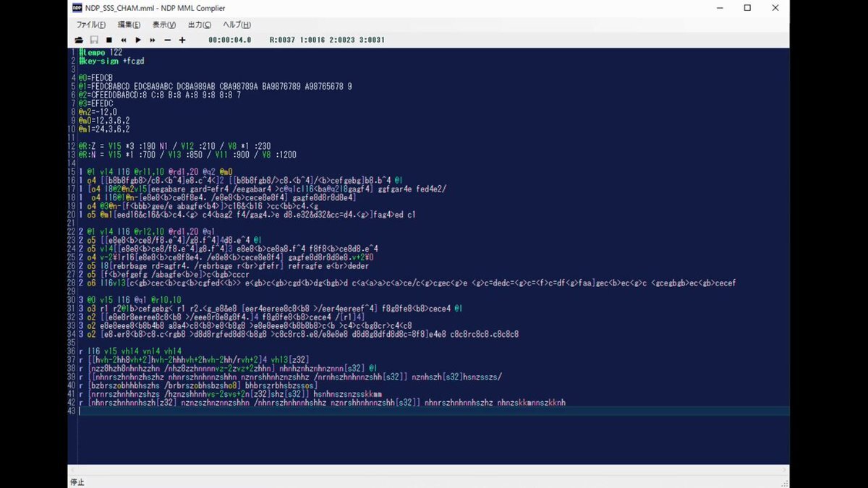Viewport: 868px width, 488px height.
Task: Click the #tempo 122 line
Action: click(101, 53)
